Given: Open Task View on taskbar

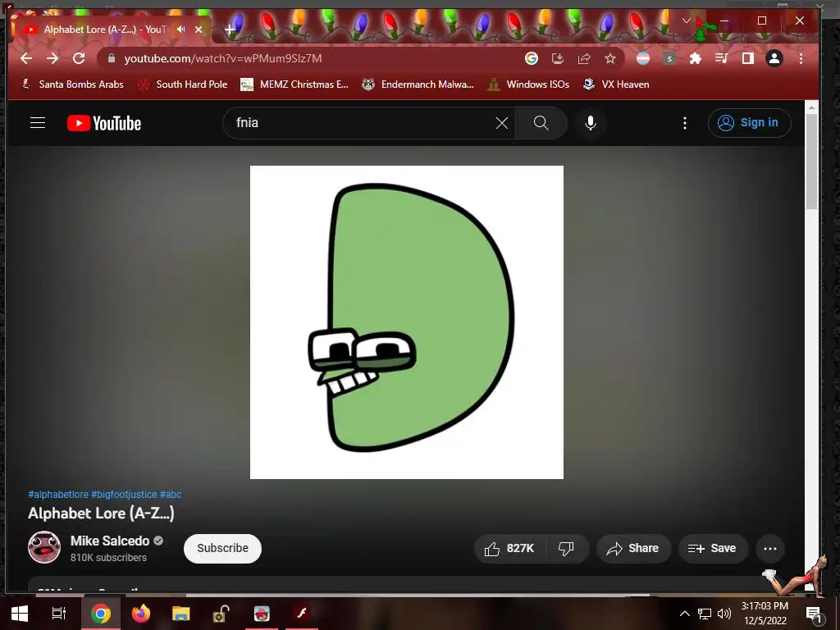Looking at the screenshot, I should pos(58,614).
